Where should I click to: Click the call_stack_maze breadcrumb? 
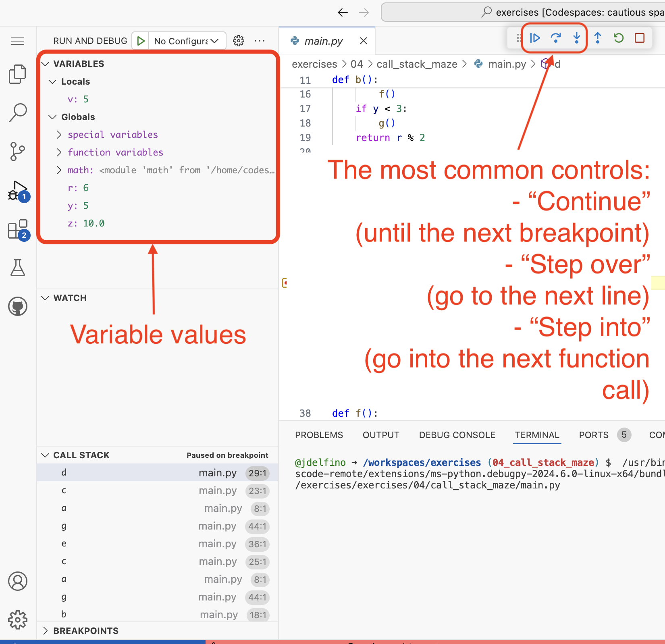coord(417,64)
